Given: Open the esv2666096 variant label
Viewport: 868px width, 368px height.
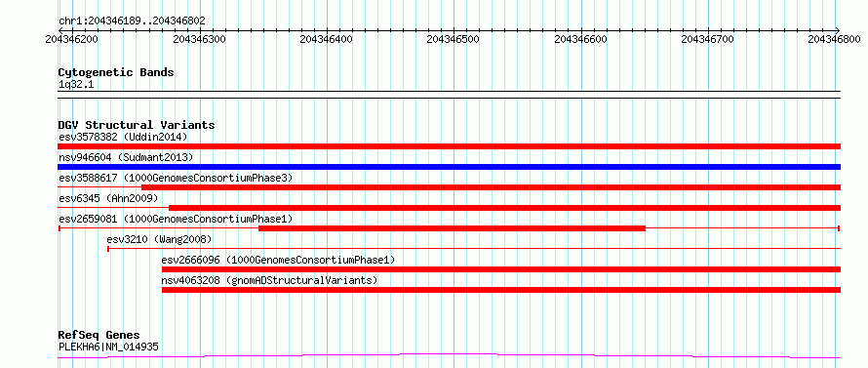Looking at the screenshot, I should (278, 260).
